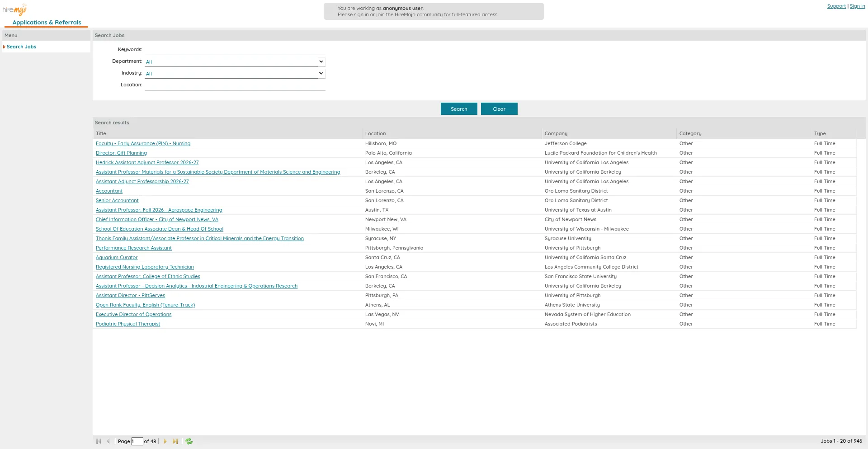The height and width of the screenshot is (449, 868).
Task: Click the Search button
Action: (x=458, y=109)
